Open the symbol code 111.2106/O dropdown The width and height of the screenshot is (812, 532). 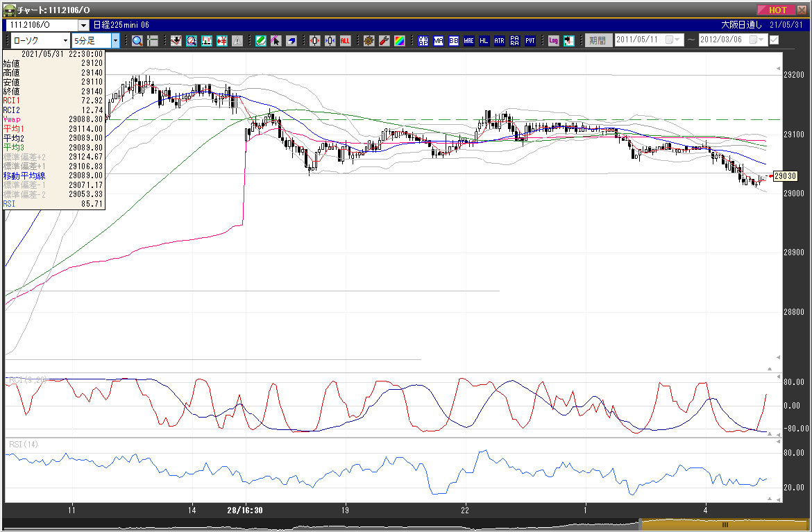click(x=83, y=25)
